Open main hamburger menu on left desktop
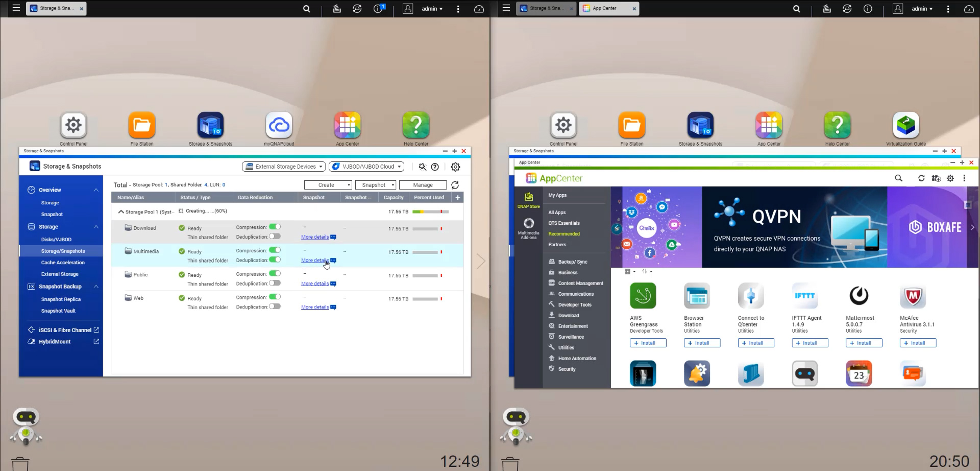Screen dimensions: 980x471 click(16, 8)
